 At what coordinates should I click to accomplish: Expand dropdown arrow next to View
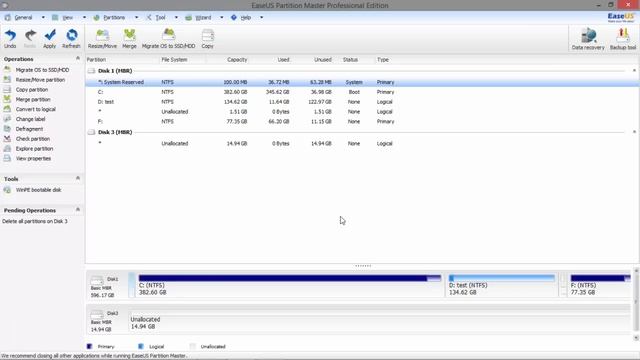click(84, 18)
